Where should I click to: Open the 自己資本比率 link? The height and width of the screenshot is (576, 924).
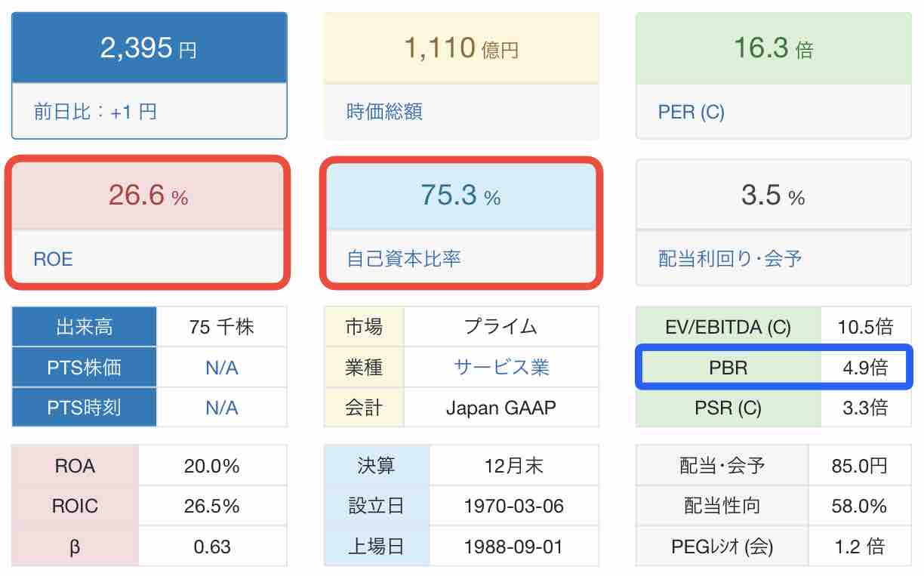click(404, 259)
